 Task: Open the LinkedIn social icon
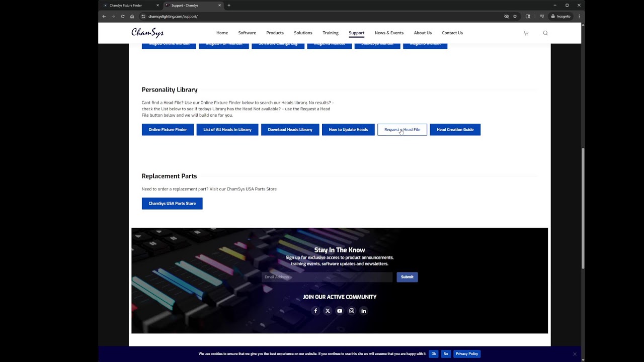coord(364,311)
